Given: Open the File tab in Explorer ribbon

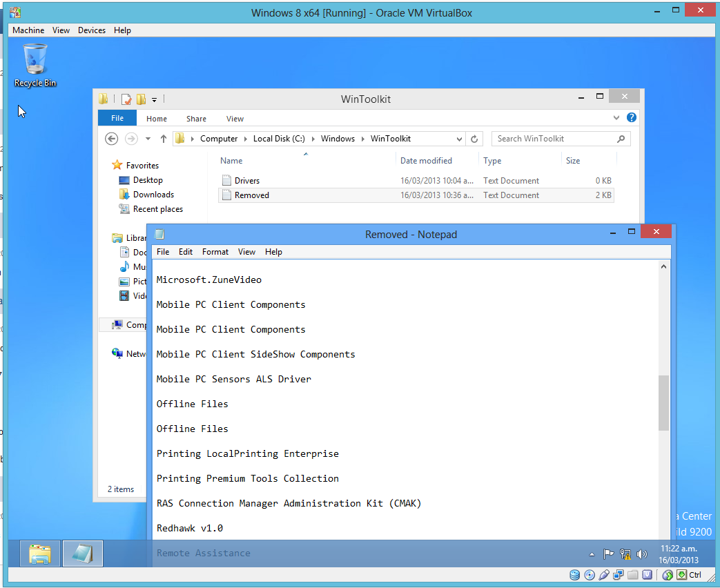Looking at the screenshot, I should click(x=117, y=118).
